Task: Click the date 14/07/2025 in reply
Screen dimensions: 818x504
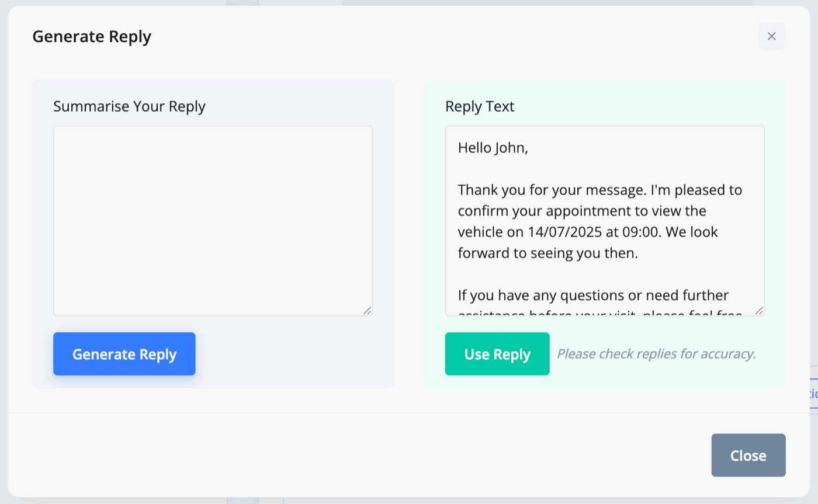Action: pyautogui.click(x=566, y=232)
